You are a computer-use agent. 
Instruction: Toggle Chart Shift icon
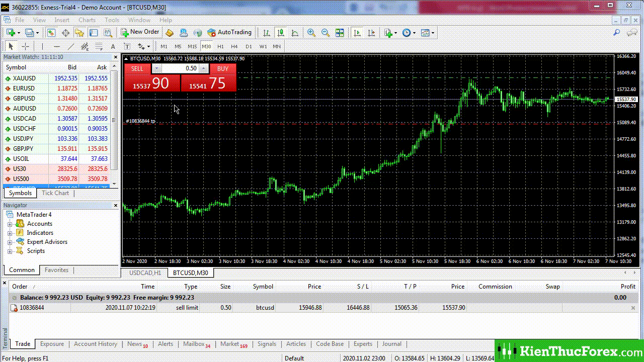[371, 33]
